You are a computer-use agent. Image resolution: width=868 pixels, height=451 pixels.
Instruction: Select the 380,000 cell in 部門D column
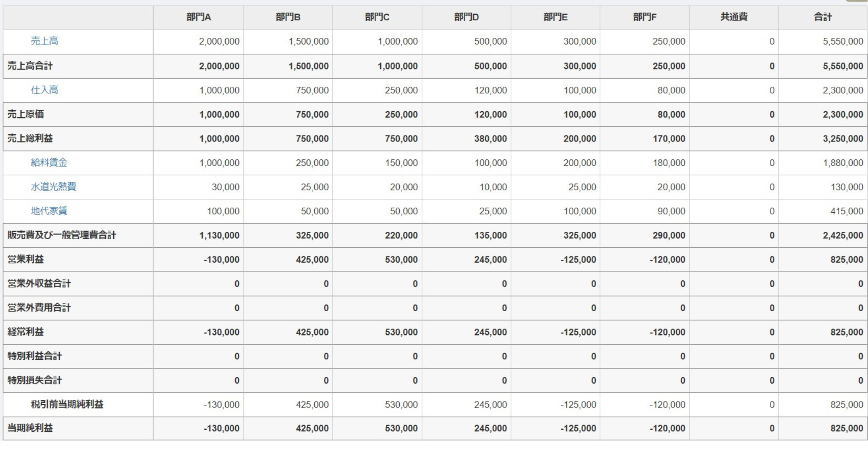[490, 138]
